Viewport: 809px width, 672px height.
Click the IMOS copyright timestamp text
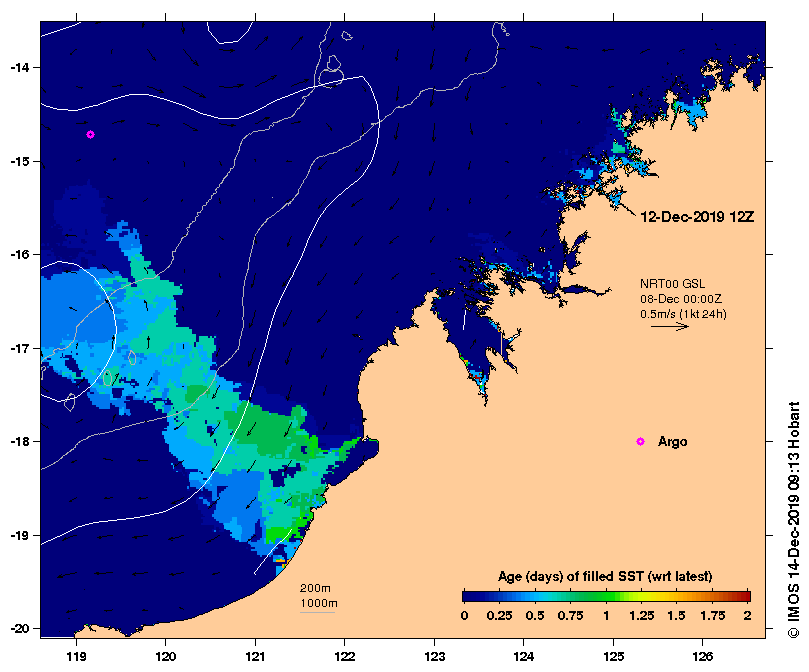point(794,520)
